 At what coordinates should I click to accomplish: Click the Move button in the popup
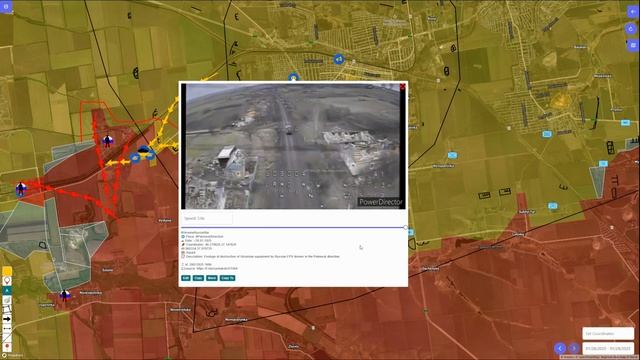point(211,278)
